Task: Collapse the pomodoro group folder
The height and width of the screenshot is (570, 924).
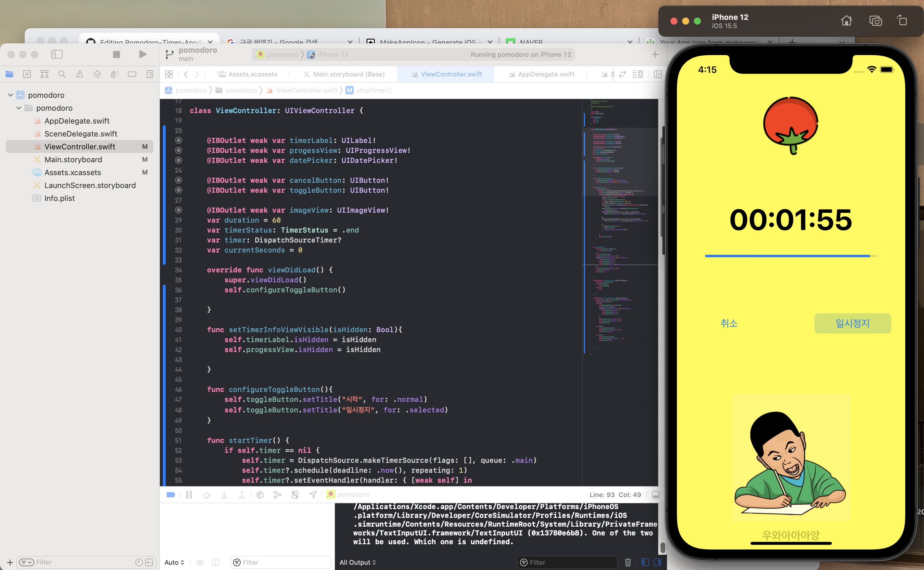Action: point(18,108)
